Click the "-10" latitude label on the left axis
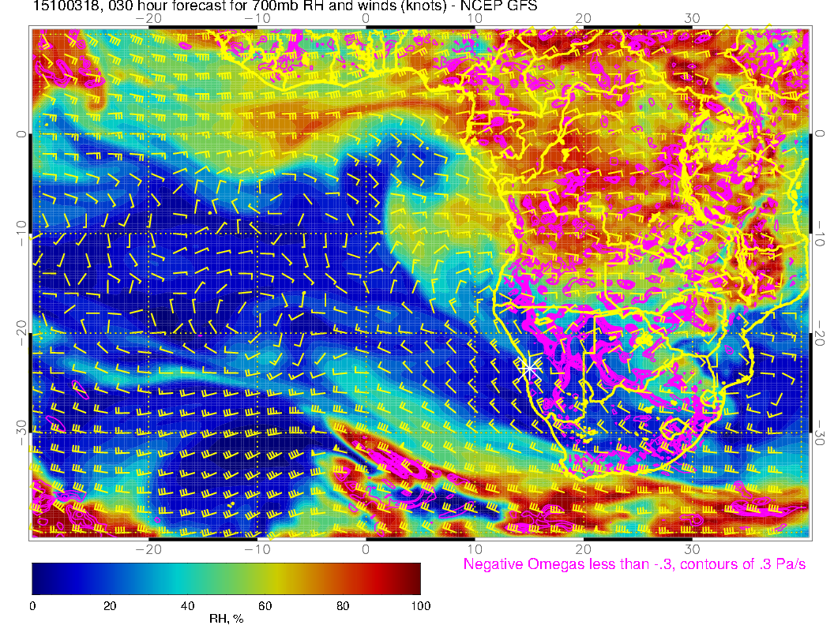The height and width of the screenshot is (644, 834). [x=21, y=233]
